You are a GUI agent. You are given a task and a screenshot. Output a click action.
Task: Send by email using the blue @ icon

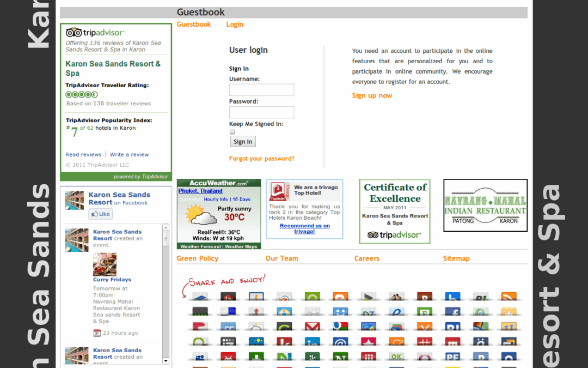(340, 341)
